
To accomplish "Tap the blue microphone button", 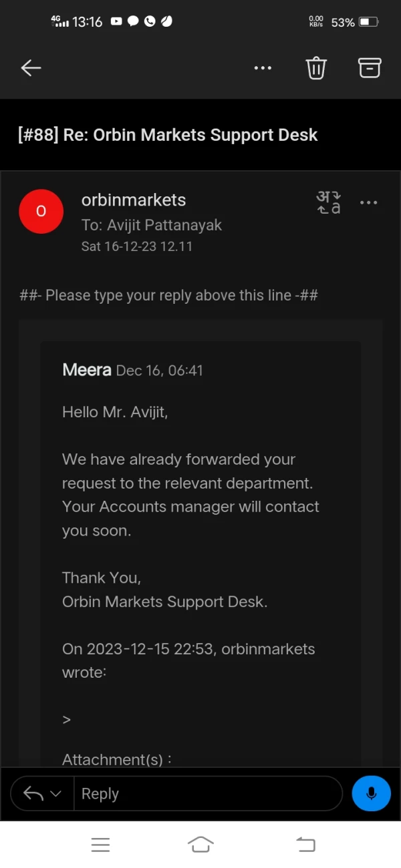I will tap(371, 793).
